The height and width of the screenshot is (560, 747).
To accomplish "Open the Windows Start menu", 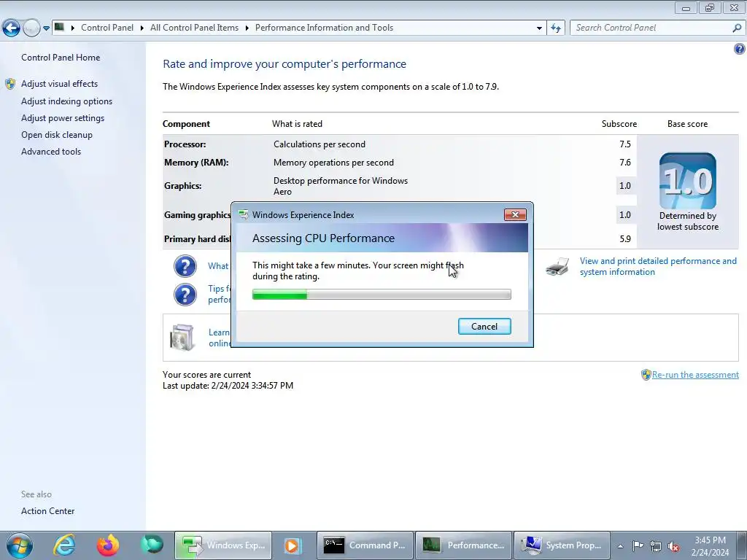I will pos(20,545).
